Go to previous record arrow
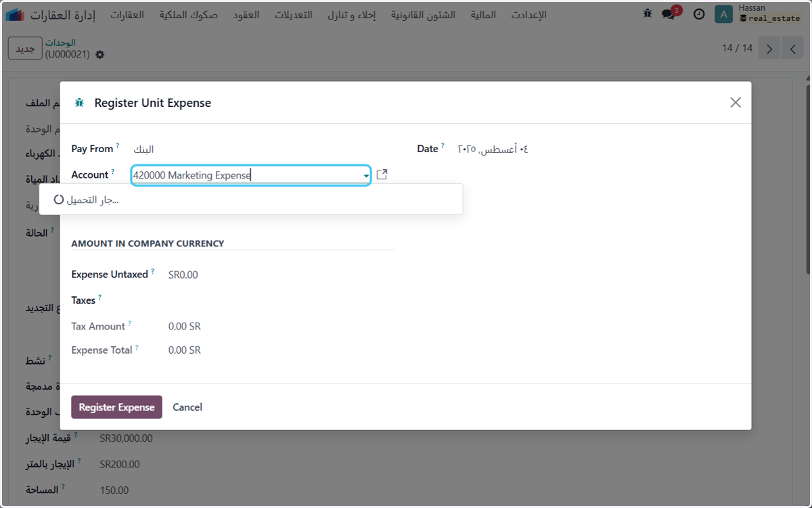This screenshot has width=812, height=508. 792,49
